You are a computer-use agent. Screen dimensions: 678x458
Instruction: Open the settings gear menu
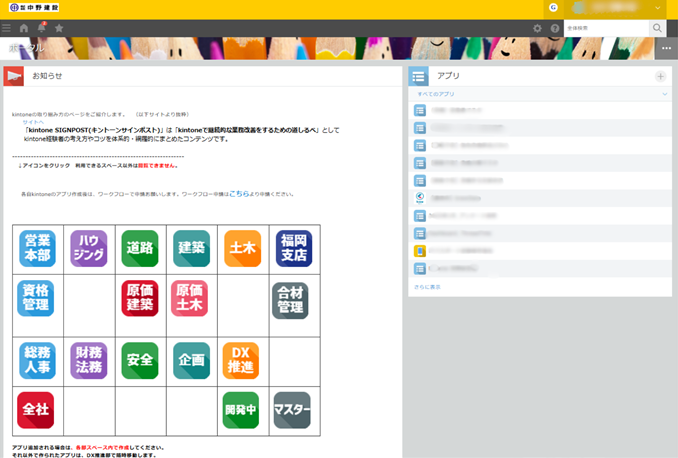tap(537, 28)
